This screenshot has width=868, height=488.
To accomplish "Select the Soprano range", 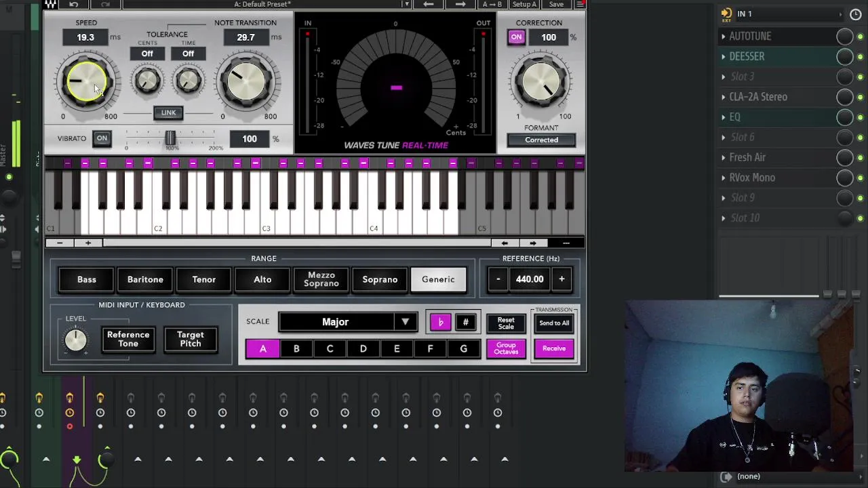I will click(380, 279).
